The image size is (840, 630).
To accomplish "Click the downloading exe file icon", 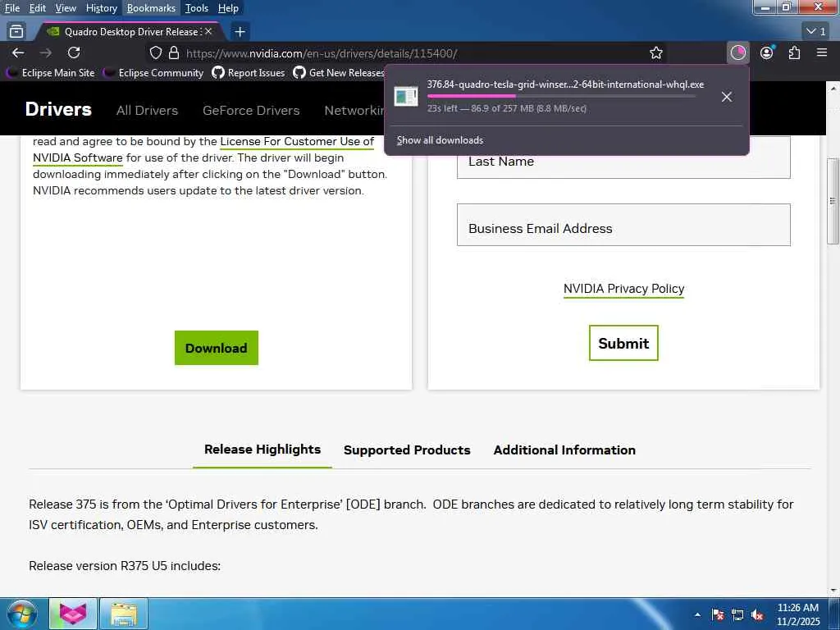I will 406,97.
